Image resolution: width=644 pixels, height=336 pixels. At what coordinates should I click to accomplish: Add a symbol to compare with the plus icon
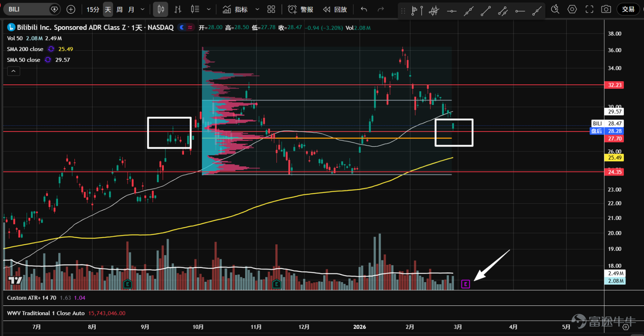click(71, 9)
